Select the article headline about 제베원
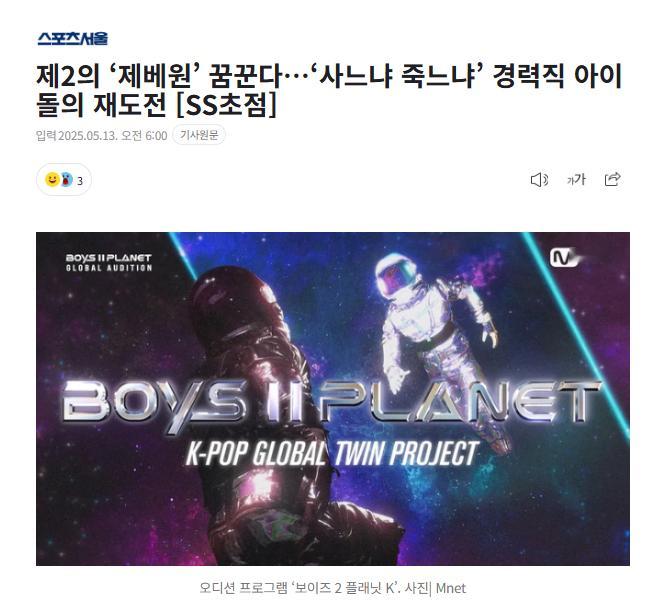Viewport: 663px width, 611px height. point(329,90)
